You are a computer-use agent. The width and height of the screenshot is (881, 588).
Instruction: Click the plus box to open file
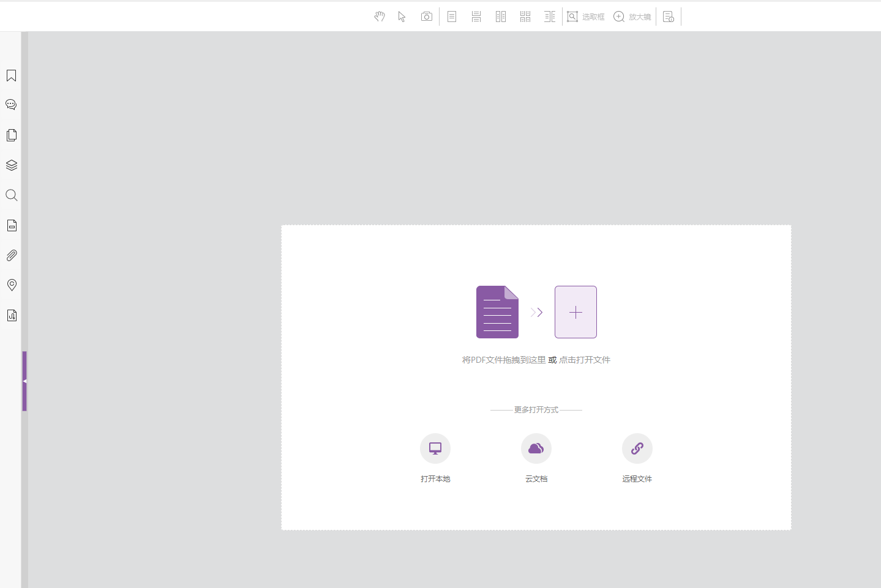pos(575,312)
